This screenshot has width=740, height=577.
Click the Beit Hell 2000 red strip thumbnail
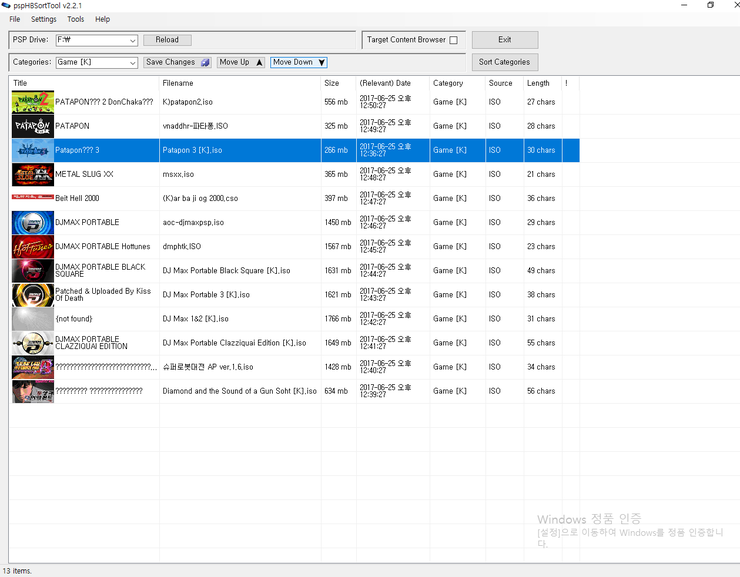[33, 196]
